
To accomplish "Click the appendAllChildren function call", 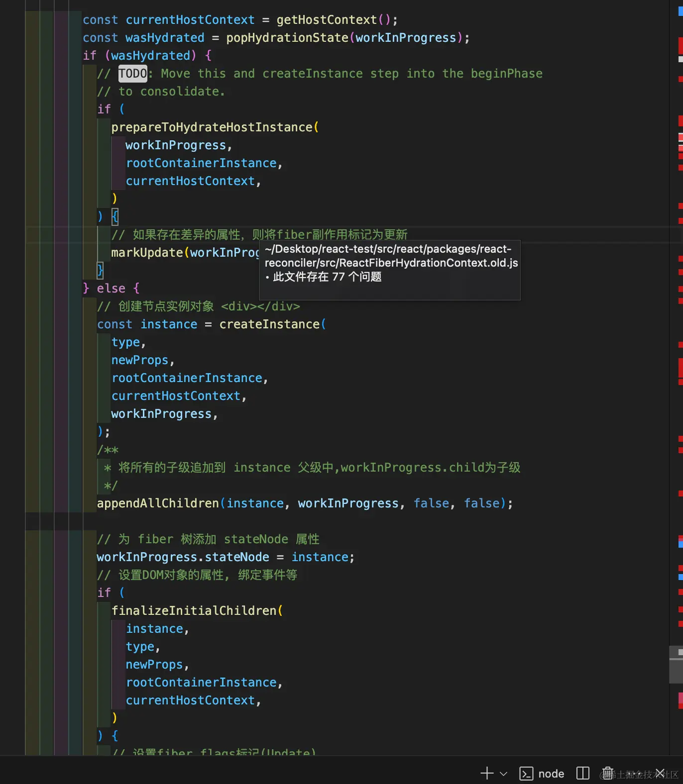I will (158, 503).
